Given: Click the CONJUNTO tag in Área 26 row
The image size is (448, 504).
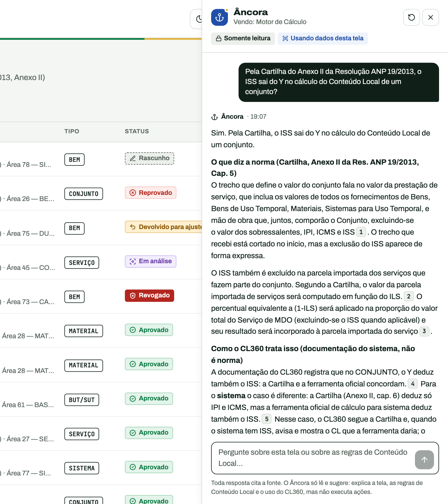Looking at the screenshot, I should tap(83, 194).
